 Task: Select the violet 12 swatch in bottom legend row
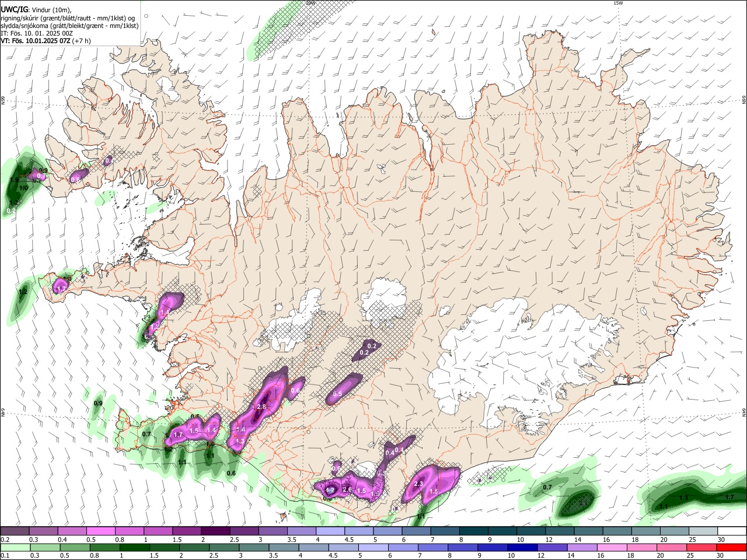(x=553, y=547)
